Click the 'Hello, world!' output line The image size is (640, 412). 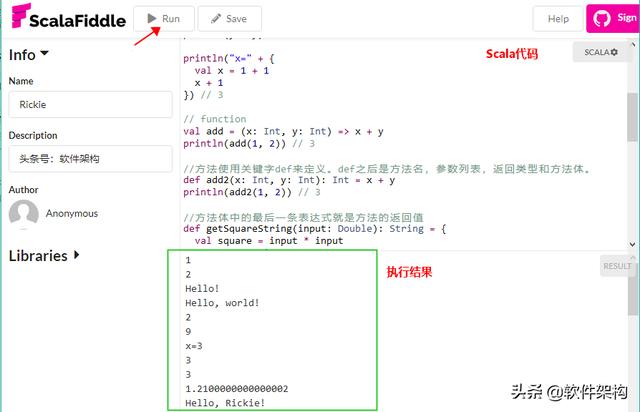point(222,303)
